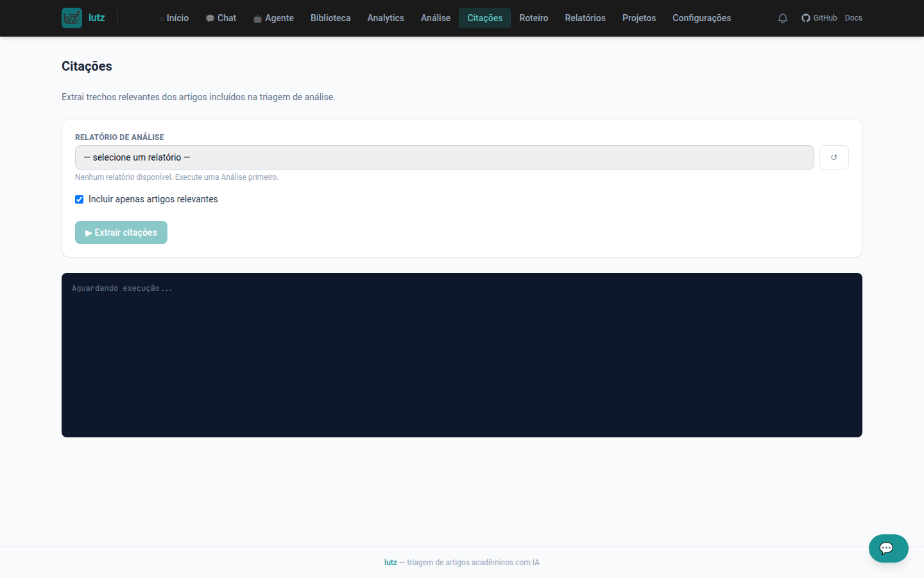Click the lutz logo icon
The width and height of the screenshot is (924, 578).
pyautogui.click(x=72, y=18)
